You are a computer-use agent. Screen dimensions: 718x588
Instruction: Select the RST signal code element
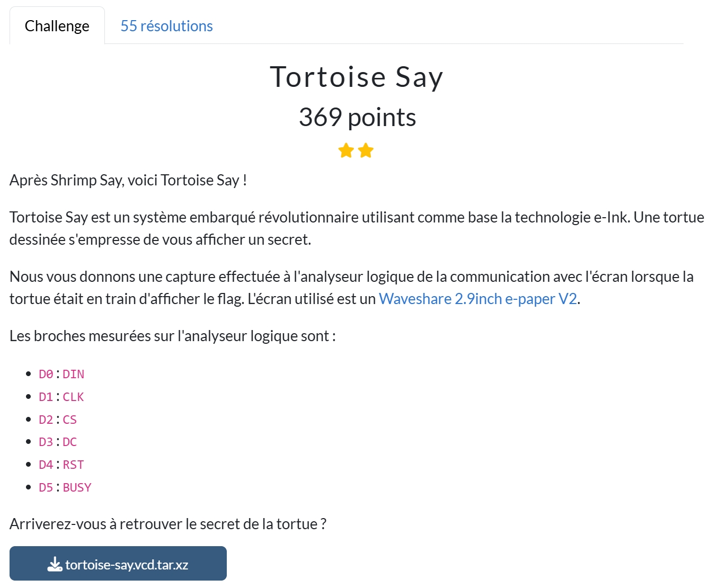tap(73, 464)
